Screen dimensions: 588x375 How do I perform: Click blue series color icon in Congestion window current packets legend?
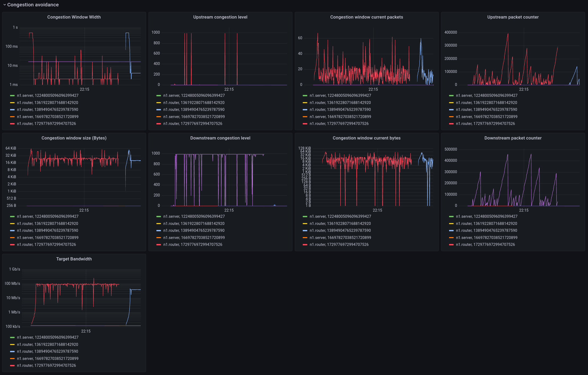[x=305, y=110]
